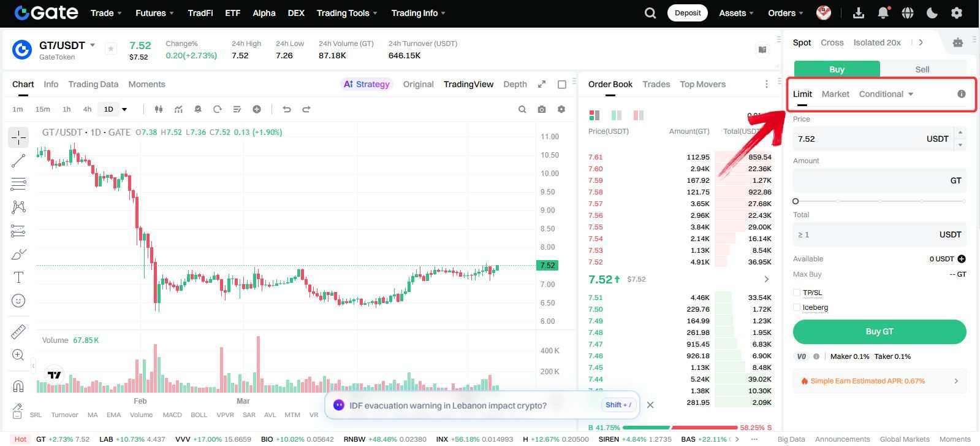Open the emoji icons tool
The image size is (980, 446).
pos(18,301)
